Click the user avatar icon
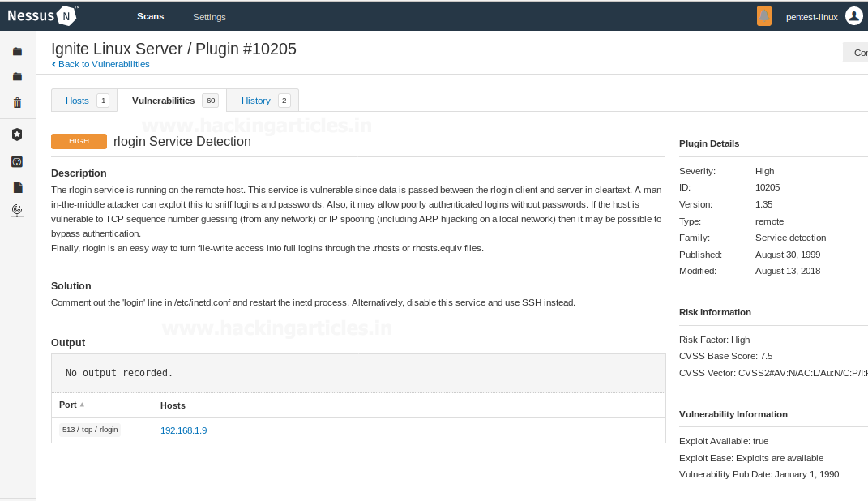Viewport: 868px width, 501px height. [x=853, y=16]
